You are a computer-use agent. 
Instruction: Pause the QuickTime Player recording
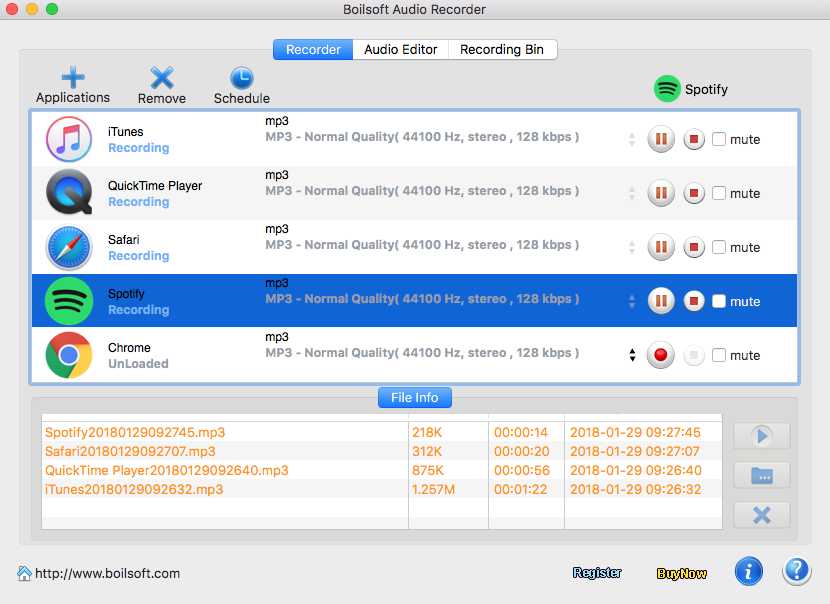(661, 193)
